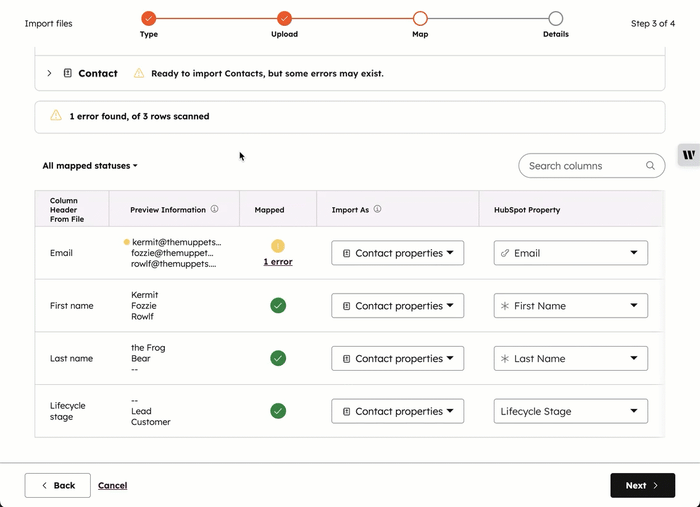Click the Back button
This screenshot has height=507, width=700.
(x=58, y=485)
